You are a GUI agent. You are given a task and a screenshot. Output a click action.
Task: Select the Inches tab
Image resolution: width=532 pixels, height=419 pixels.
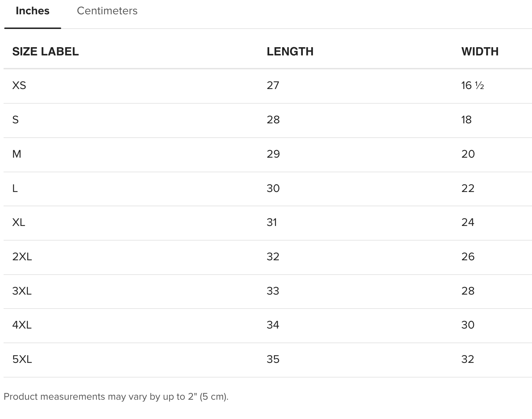click(33, 11)
